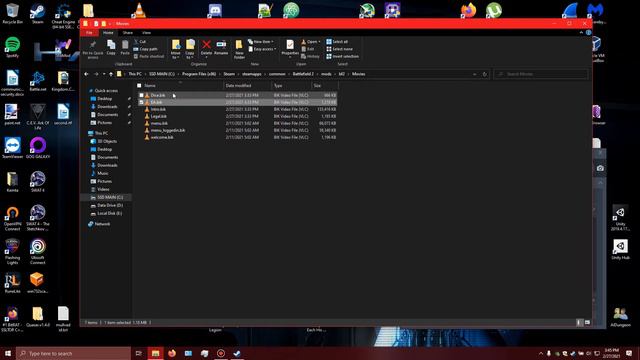This screenshot has width=640, height=360.
Task: Select SSD MAIN (C:) in navigation pane
Action: click(107, 197)
